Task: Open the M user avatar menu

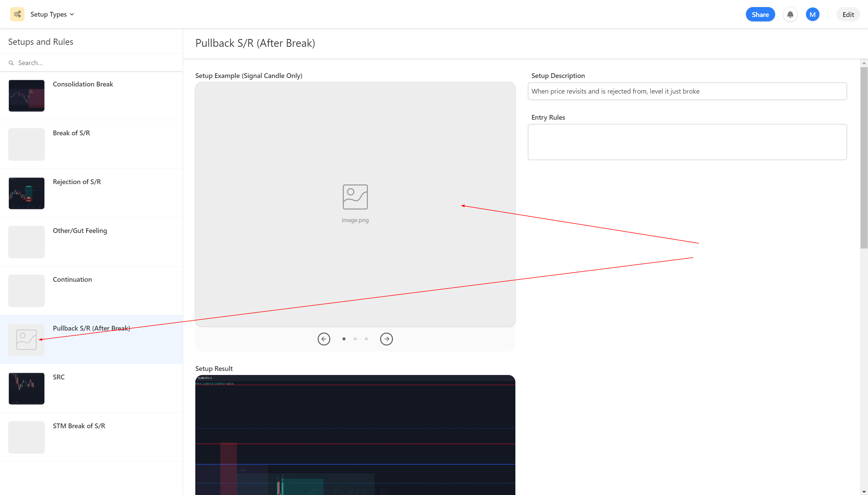Action: [812, 14]
